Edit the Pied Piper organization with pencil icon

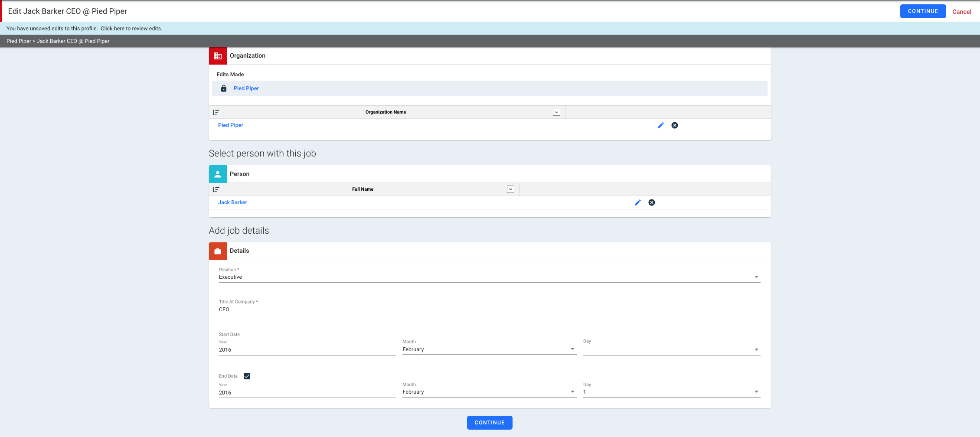[x=661, y=125]
